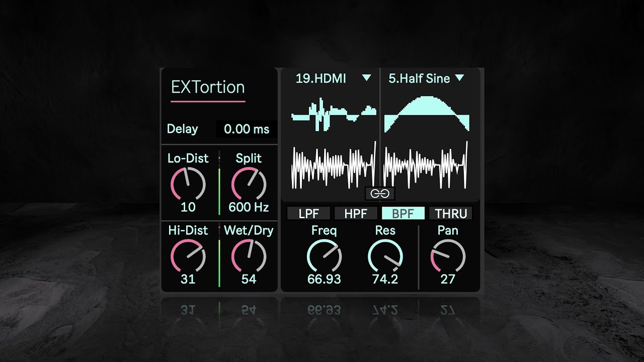Open the 5.Half Sine waveform dropdown

click(x=426, y=78)
